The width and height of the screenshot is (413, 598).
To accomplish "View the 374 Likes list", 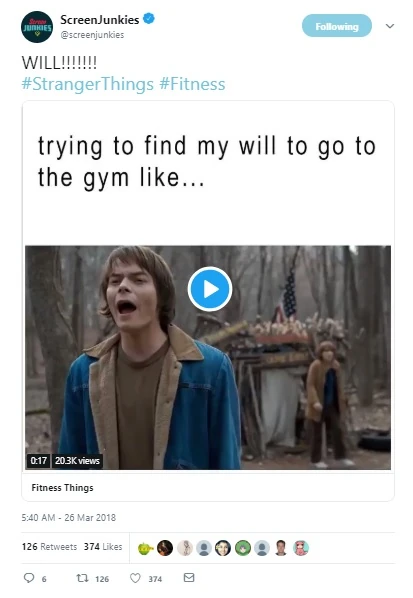I will click(x=103, y=547).
